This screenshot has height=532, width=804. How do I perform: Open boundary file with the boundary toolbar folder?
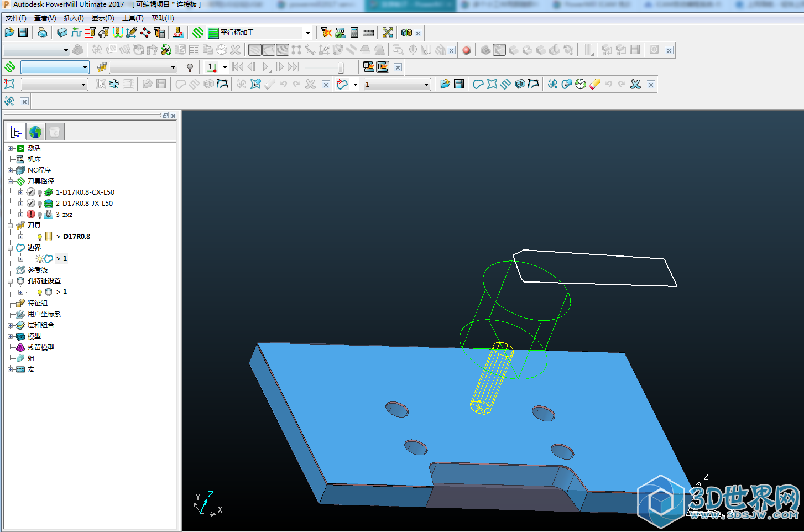point(445,84)
